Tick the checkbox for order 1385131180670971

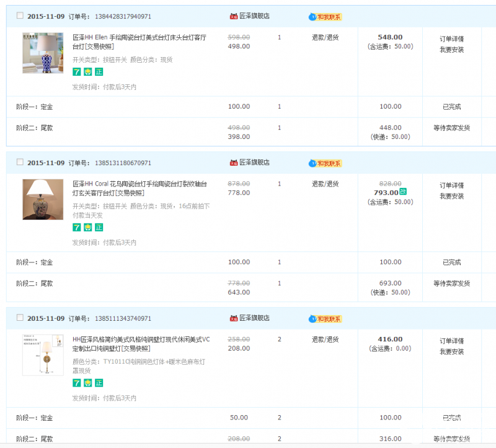20,163
